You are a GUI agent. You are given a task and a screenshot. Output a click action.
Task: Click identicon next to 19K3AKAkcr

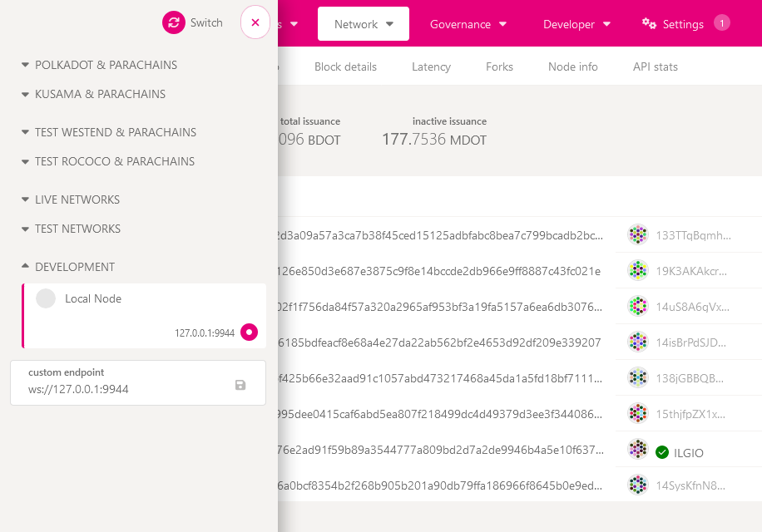[638, 271]
